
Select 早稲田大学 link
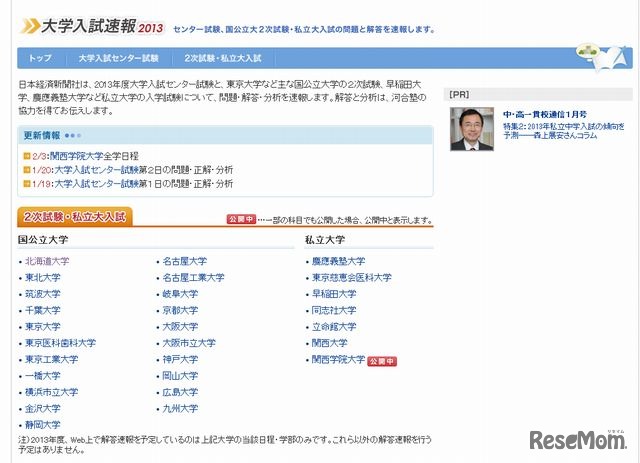click(334, 294)
